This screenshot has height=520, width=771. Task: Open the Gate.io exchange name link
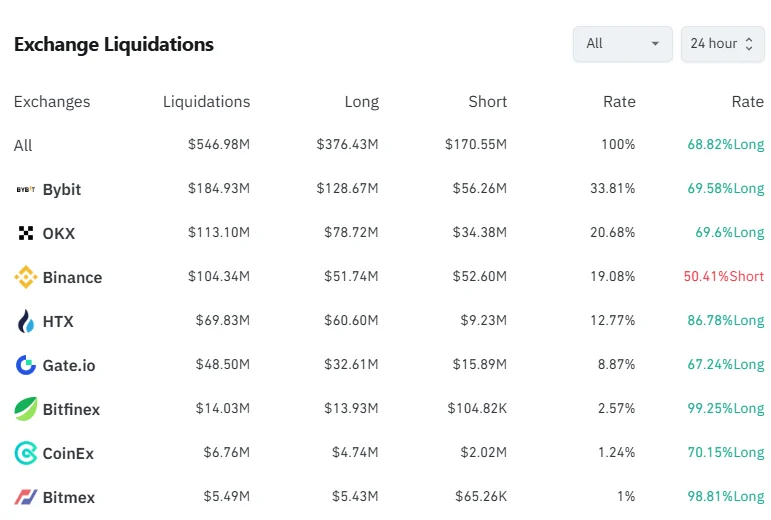(x=69, y=366)
